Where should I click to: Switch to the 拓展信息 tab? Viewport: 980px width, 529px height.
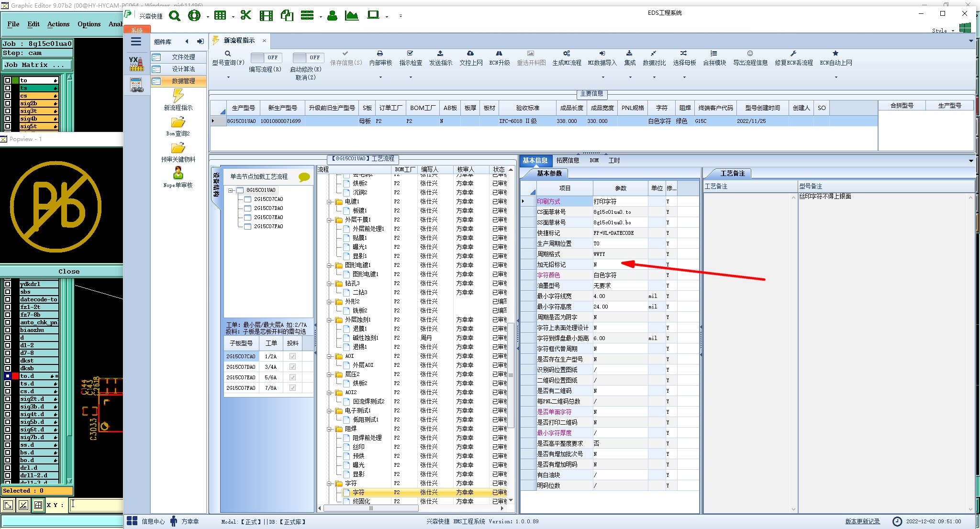568,160
